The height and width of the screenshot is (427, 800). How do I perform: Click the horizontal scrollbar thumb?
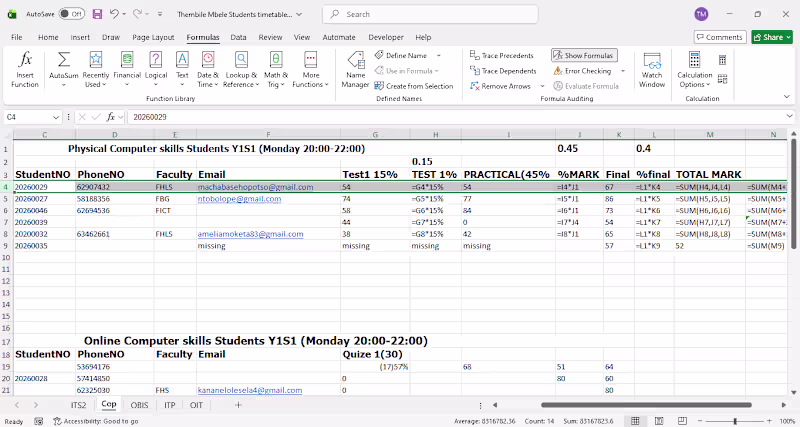[x=646, y=405]
